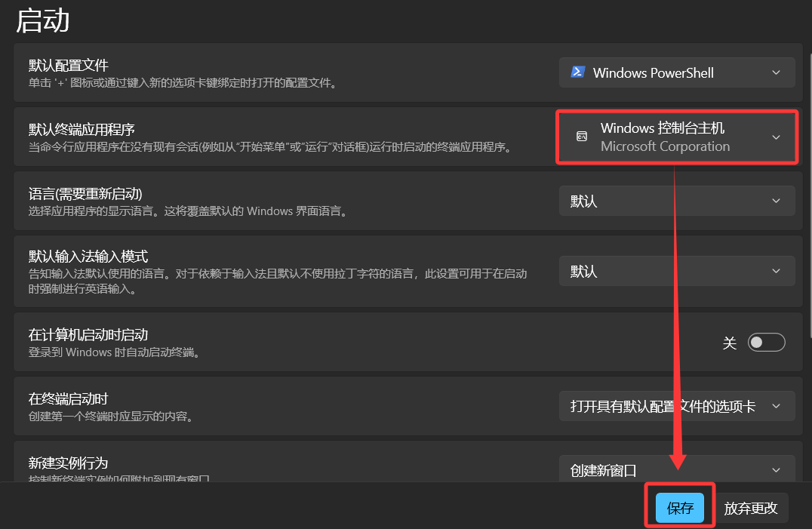
Task: Click the 启动 page heading
Action: pos(42,20)
